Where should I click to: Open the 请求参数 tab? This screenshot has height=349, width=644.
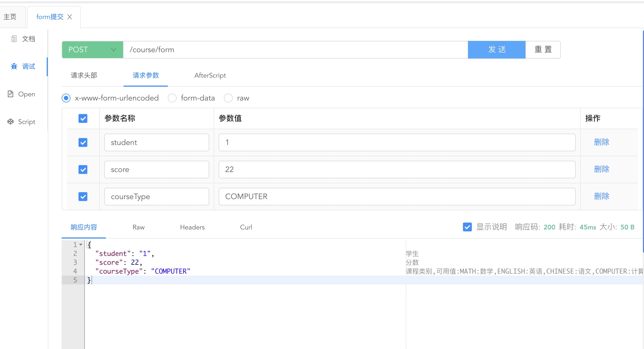coord(146,75)
